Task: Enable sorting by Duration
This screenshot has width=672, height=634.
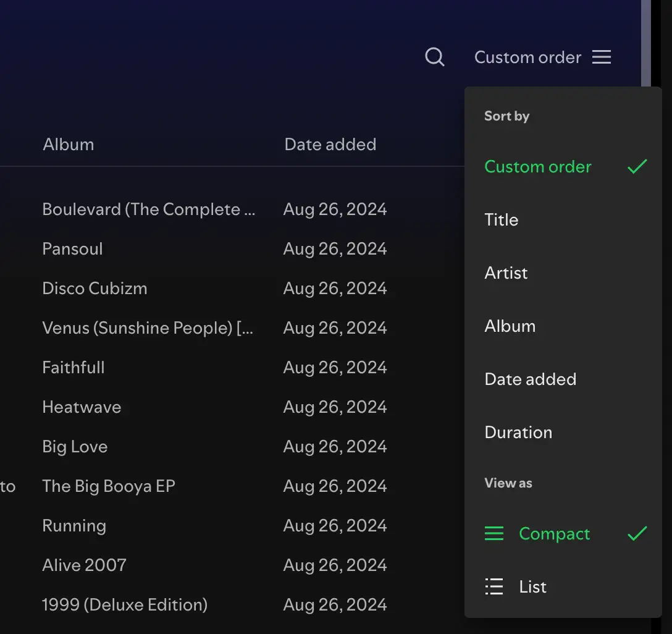Action: 518,432
